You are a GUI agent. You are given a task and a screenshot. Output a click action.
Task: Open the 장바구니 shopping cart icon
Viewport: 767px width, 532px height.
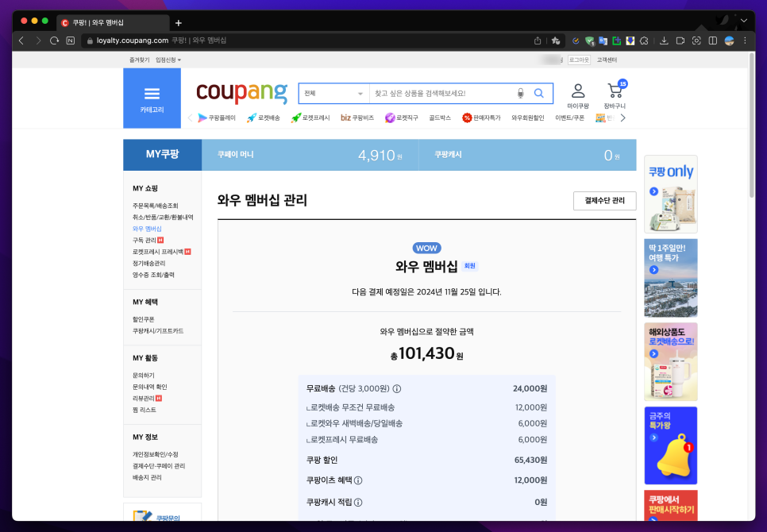point(615,96)
